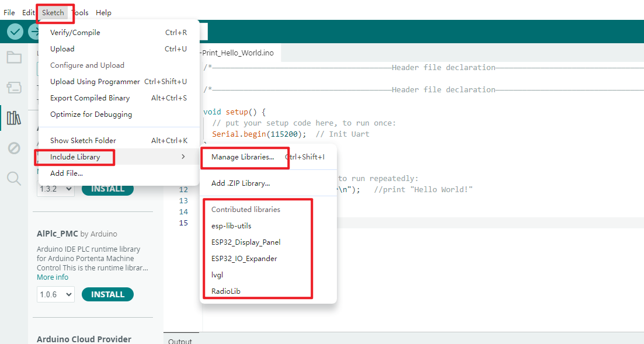Click the Serial.begin(115200) code line

pyautogui.click(x=259, y=134)
